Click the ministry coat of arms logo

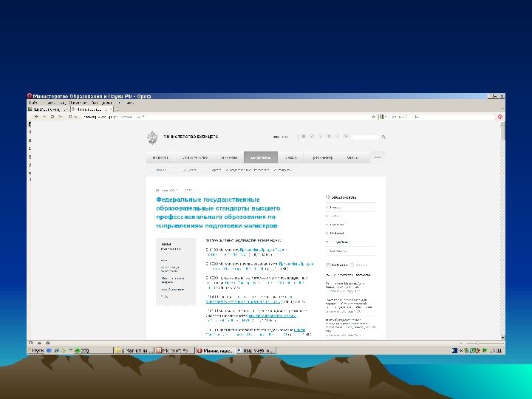pyautogui.click(x=152, y=137)
